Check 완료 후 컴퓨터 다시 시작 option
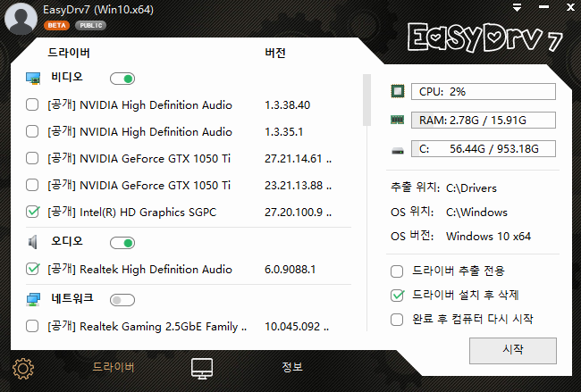Image resolution: width=581 pixels, height=392 pixels. (x=398, y=319)
